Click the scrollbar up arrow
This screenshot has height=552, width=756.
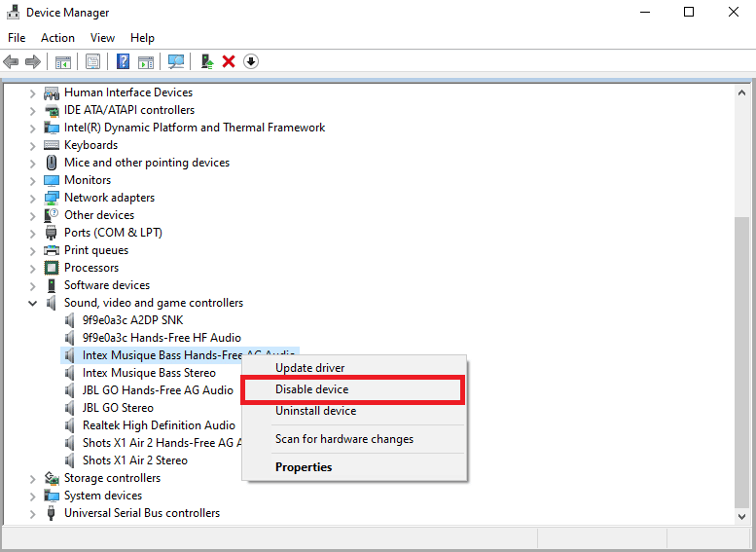[742, 92]
